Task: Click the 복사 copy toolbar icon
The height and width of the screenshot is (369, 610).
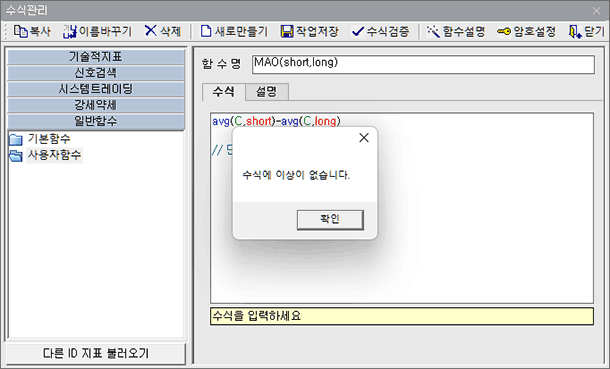Action: tap(20, 31)
